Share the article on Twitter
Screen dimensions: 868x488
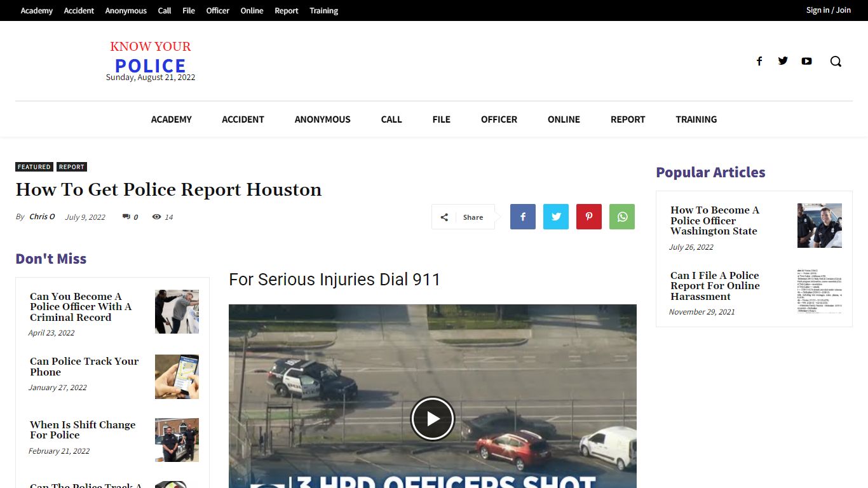tap(556, 217)
